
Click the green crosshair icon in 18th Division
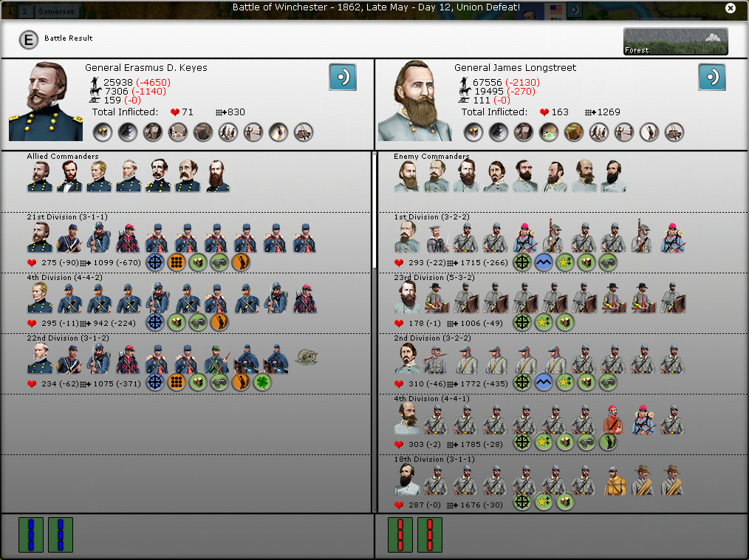(x=522, y=502)
